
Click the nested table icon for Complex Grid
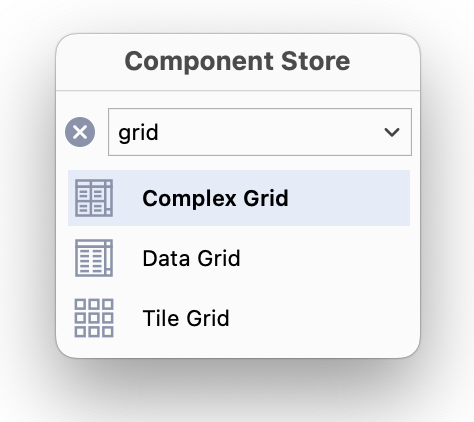[x=94, y=198]
